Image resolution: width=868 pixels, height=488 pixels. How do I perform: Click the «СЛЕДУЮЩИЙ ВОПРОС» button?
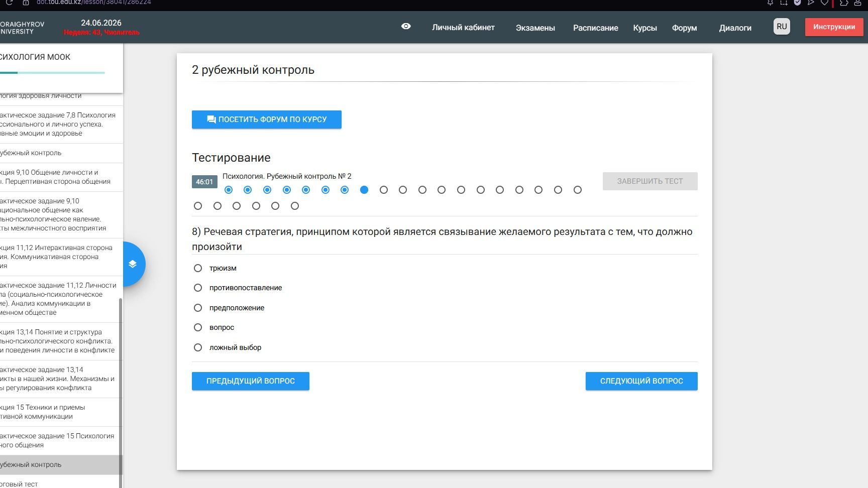pos(641,381)
